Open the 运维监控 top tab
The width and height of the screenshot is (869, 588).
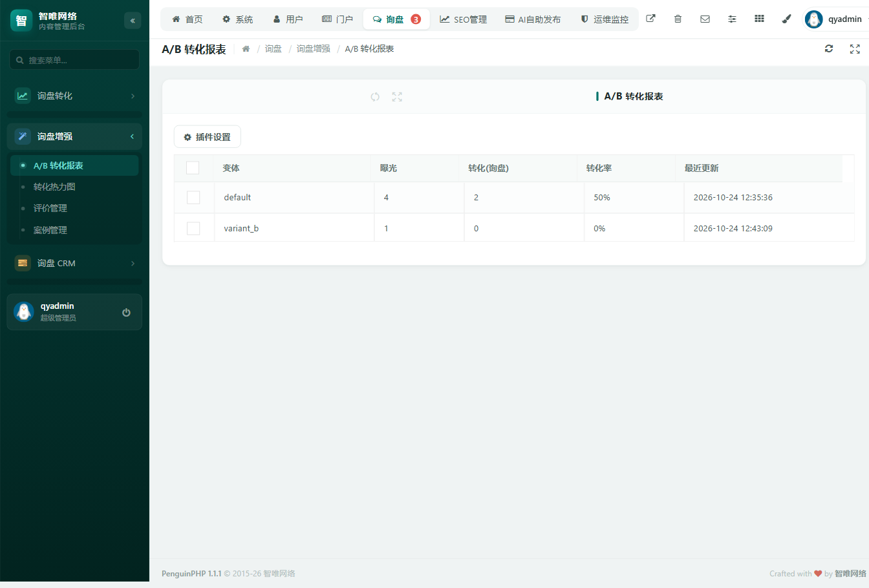[x=605, y=19]
